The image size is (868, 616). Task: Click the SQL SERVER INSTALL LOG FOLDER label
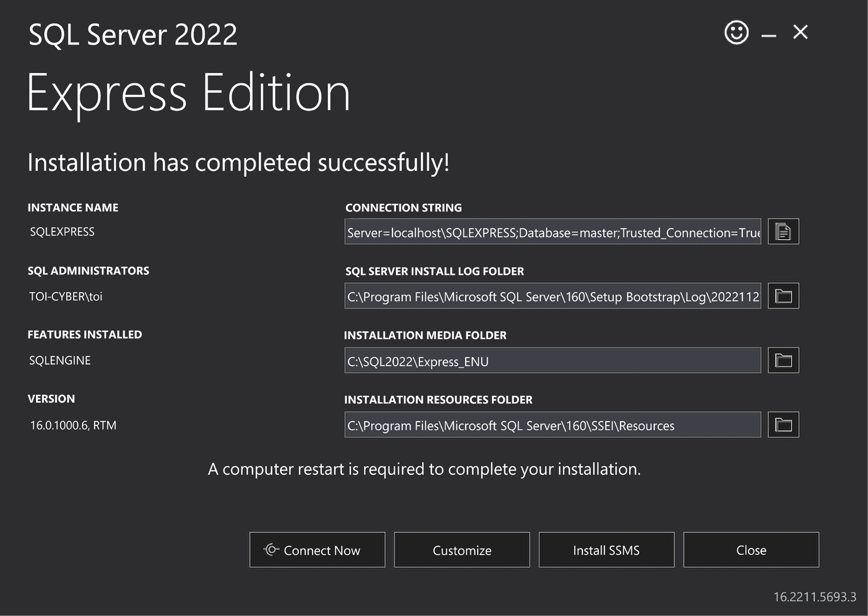click(x=434, y=271)
